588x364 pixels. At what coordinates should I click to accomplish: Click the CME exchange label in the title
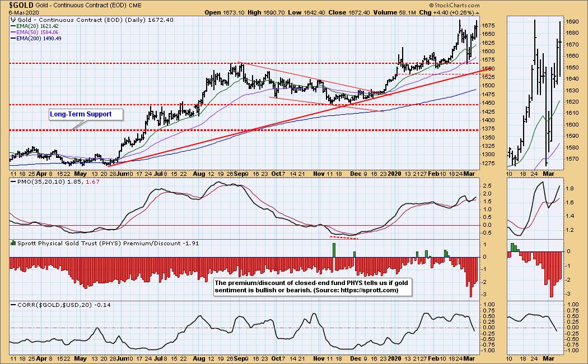(134, 5)
